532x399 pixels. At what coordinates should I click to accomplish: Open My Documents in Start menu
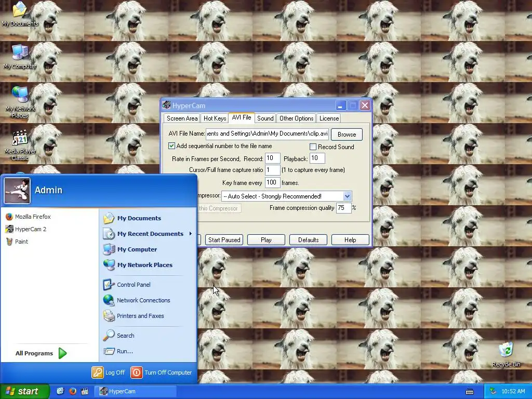[132, 218]
